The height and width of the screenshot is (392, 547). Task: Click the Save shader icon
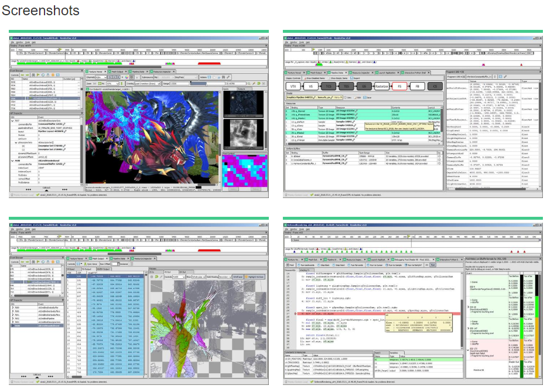(365, 97)
